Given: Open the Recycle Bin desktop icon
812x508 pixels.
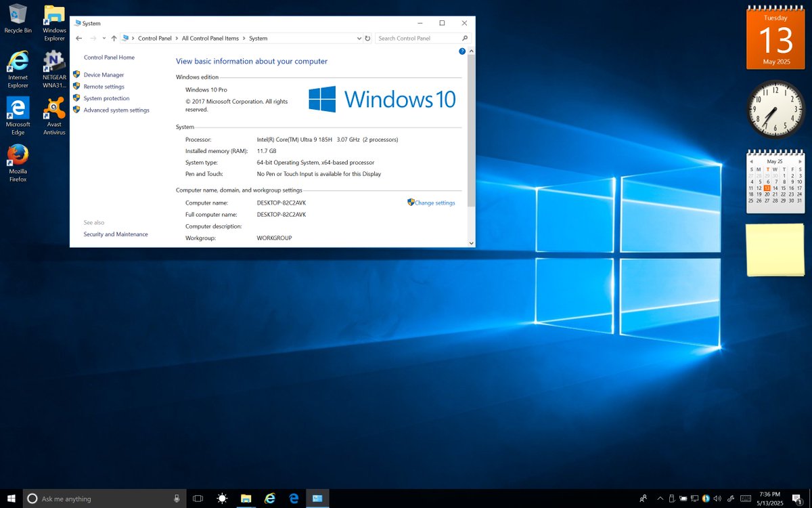Looking at the screenshot, I should [18, 18].
